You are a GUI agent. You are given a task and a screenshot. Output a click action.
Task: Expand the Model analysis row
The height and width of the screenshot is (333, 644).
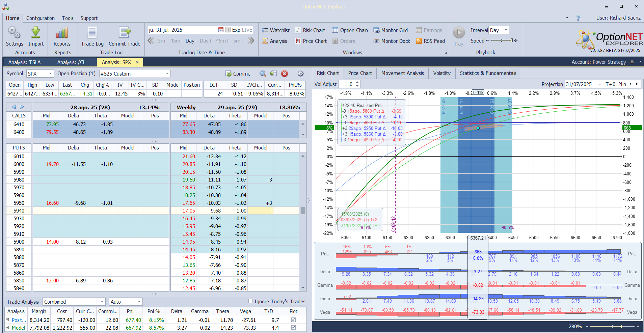(x=7, y=327)
